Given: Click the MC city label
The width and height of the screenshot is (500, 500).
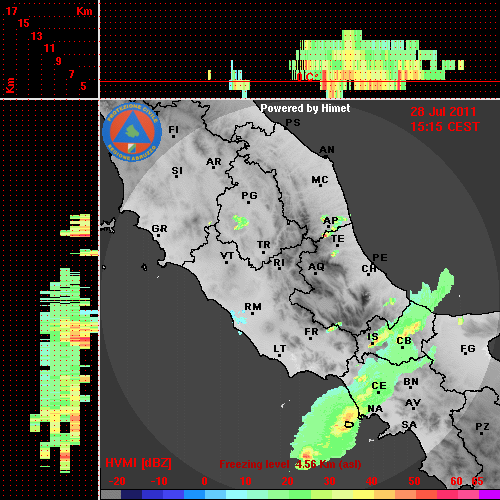Looking at the screenshot, I should [x=320, y=180].
